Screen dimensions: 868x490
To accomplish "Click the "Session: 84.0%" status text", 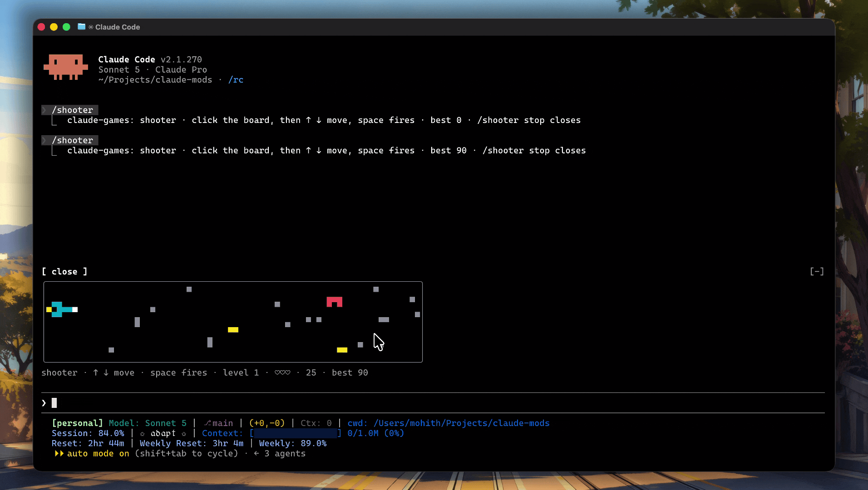I will (88, 433).
